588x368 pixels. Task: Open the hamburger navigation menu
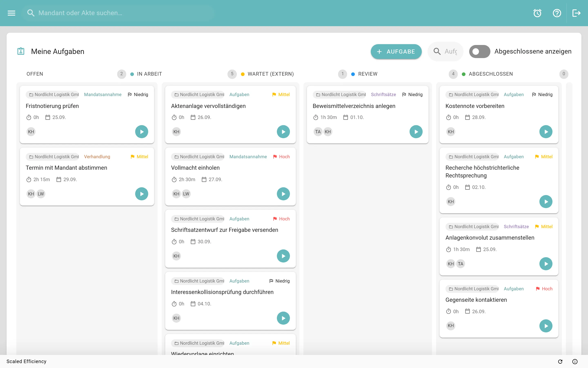11,13
